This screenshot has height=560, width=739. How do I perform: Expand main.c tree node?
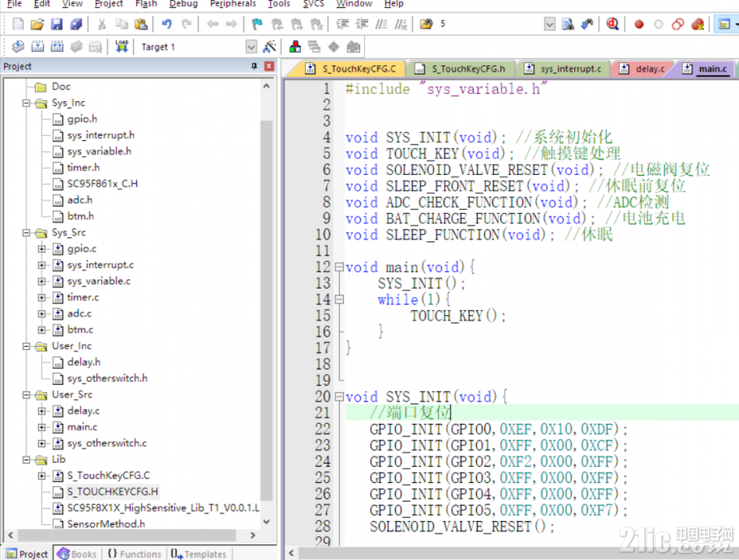tap(42, 427)
